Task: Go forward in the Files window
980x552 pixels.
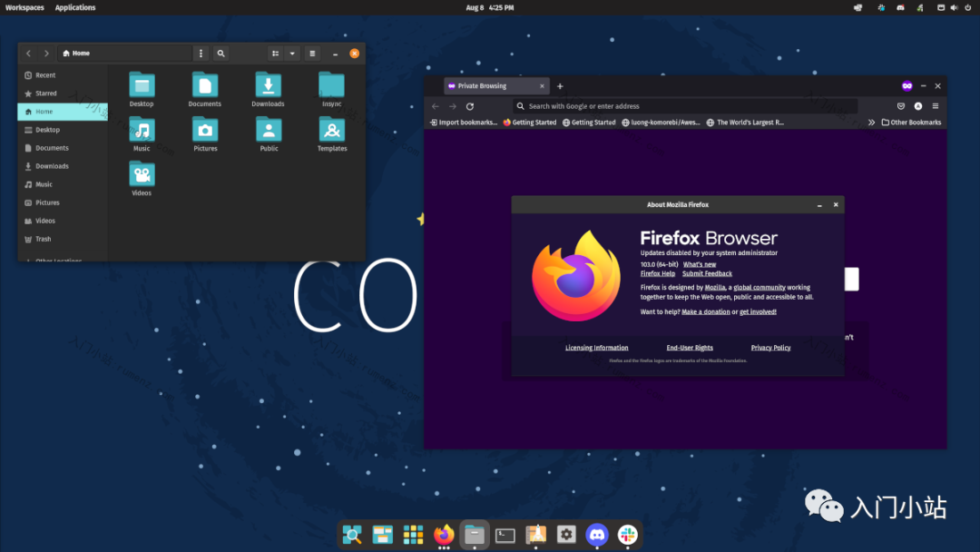Action: [x=46, y=54]
